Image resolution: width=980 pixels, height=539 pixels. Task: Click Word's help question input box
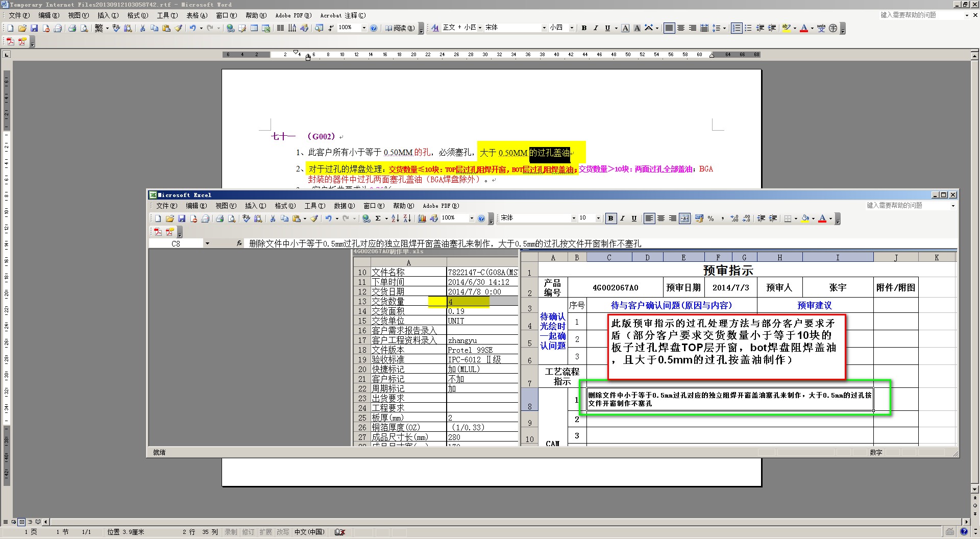pyautogui.click(x=921, y=15)
